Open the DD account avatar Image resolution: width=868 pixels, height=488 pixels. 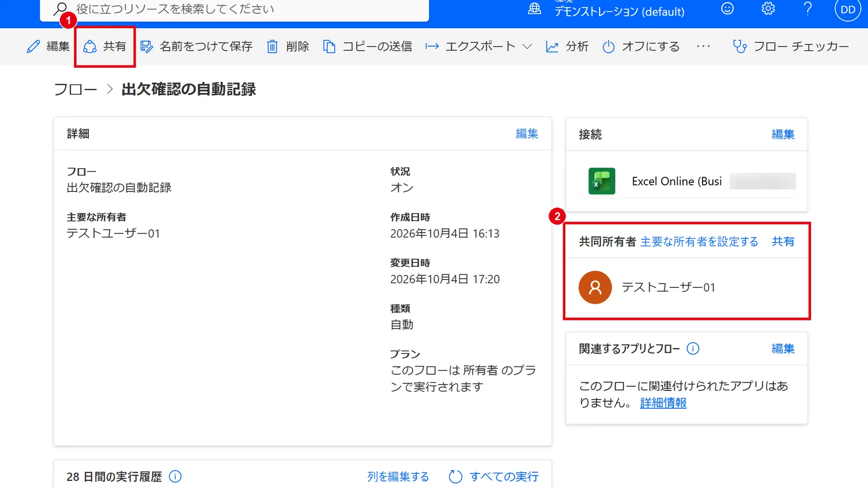pos(847,9)
